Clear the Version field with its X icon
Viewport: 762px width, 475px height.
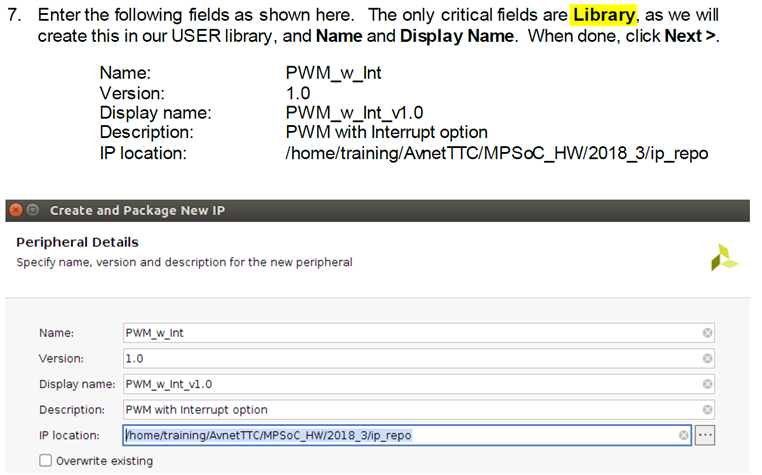click(x=707, y=358)
